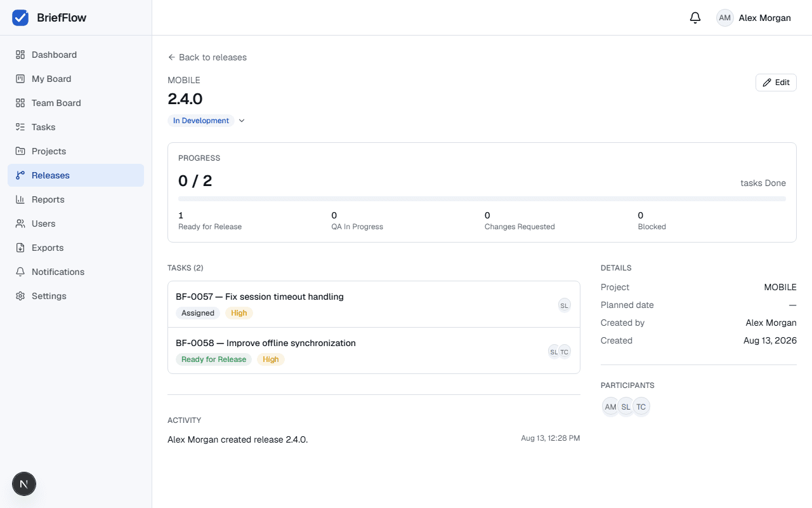
Task: Open task BF-0057 Fix session timeout handling
Action: [374, 305]
